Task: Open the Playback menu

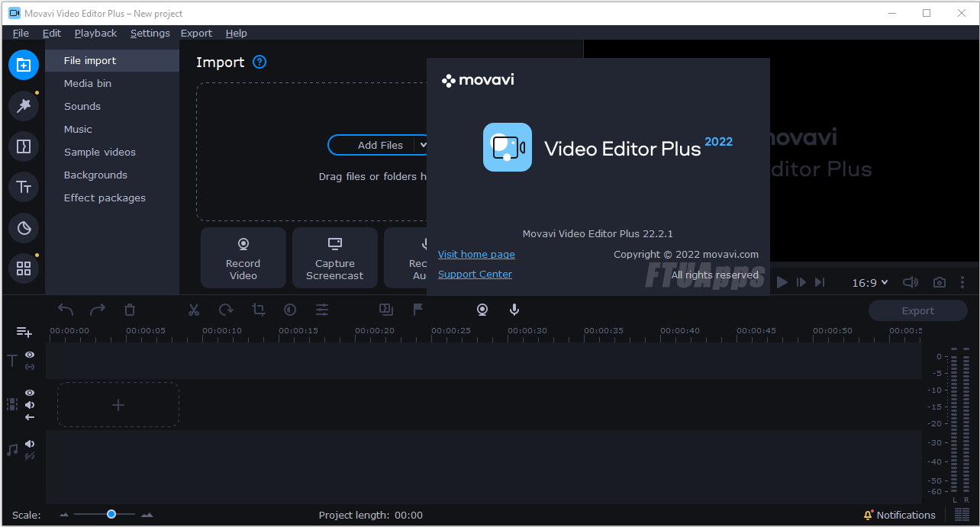Action: 95,34
